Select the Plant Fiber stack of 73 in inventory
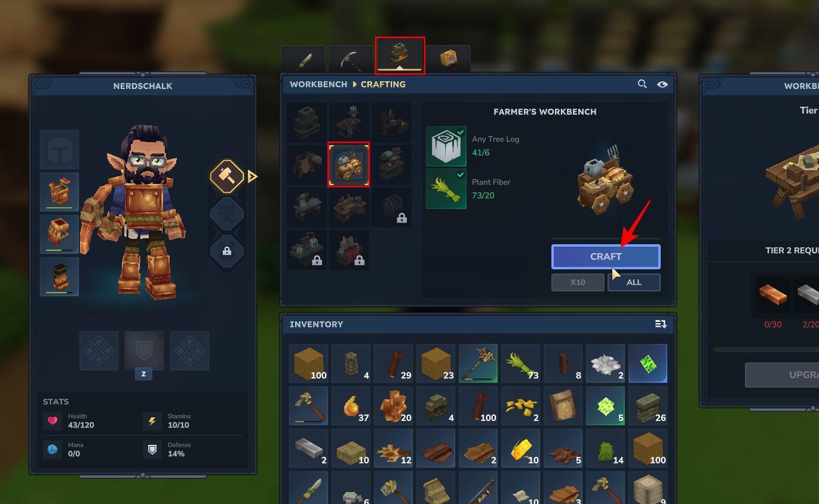 pos(520,363)
